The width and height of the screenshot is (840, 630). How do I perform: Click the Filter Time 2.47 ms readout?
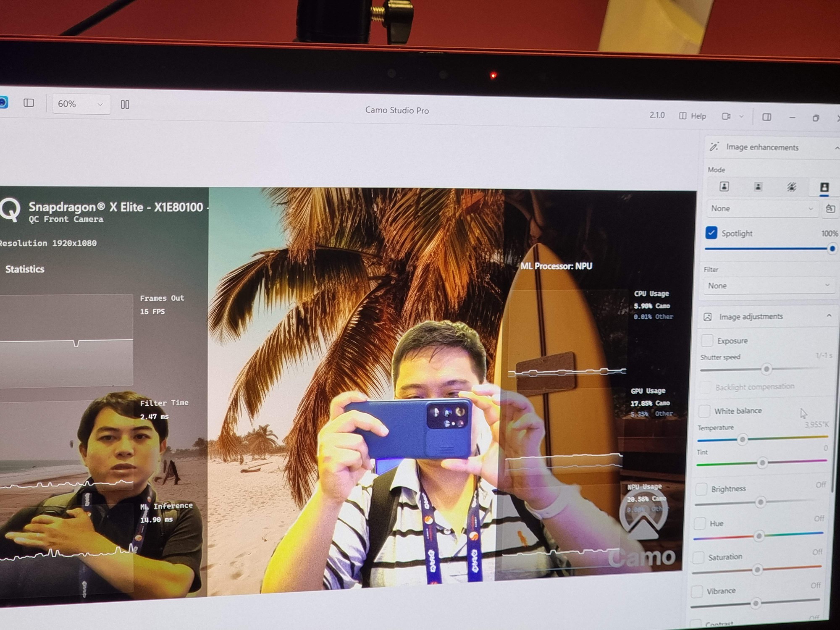tap(164, 409)
